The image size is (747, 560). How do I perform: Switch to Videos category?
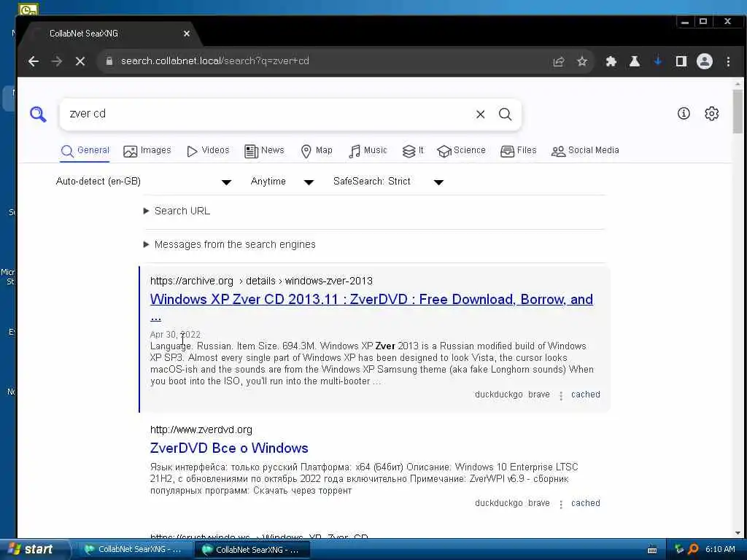point(208,150)
